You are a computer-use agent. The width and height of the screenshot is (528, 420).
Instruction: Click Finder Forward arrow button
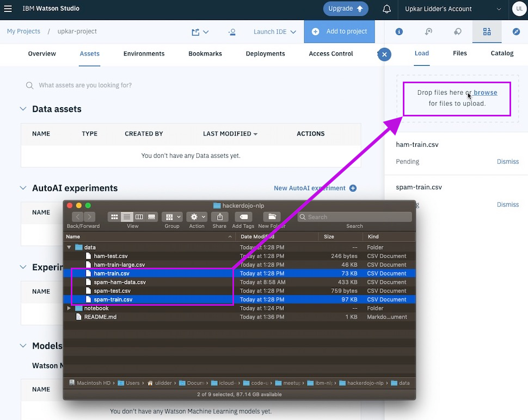click(x=89, y=217)
